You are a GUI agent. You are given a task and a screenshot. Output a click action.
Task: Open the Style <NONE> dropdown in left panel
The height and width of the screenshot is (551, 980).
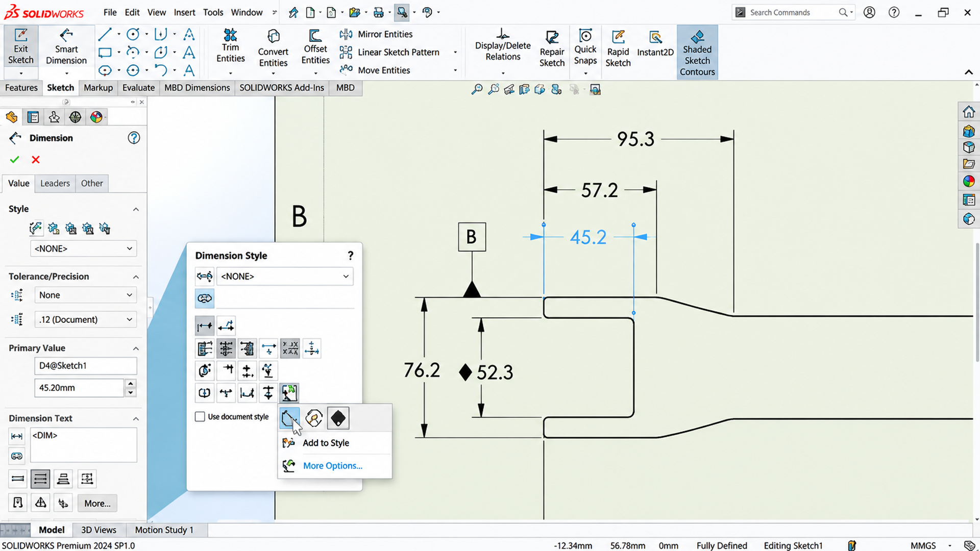click(x=84, y=248)
